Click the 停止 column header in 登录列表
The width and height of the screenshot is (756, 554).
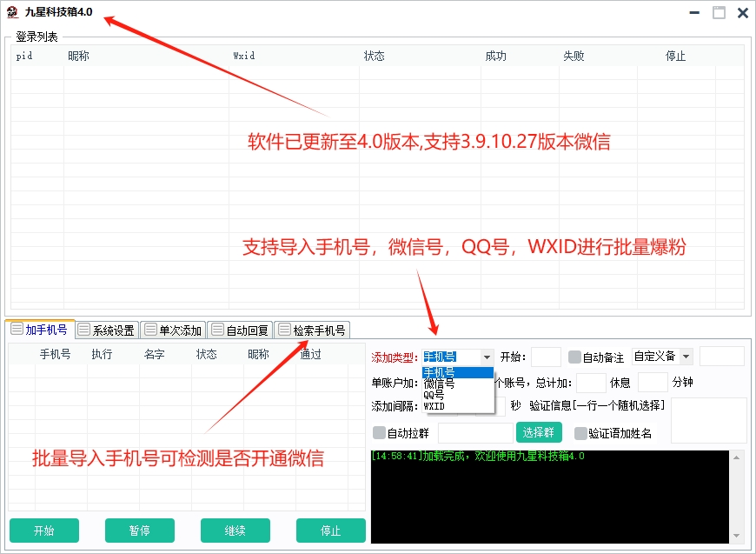[x=676, y=56]
